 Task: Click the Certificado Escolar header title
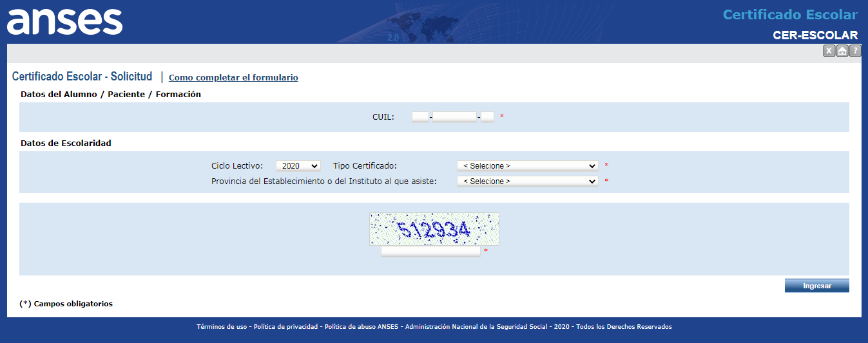click(x=790, y=15)
